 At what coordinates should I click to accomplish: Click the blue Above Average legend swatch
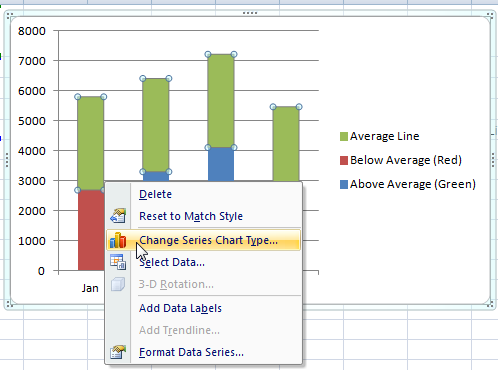click(344, 184)
